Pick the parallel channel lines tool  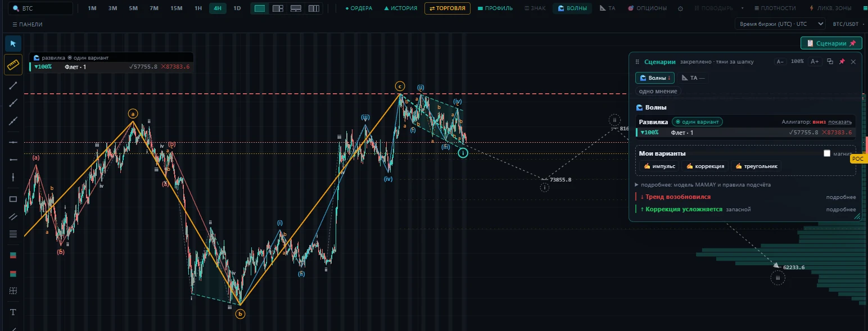pyautogui.click(x=13, y=216)
